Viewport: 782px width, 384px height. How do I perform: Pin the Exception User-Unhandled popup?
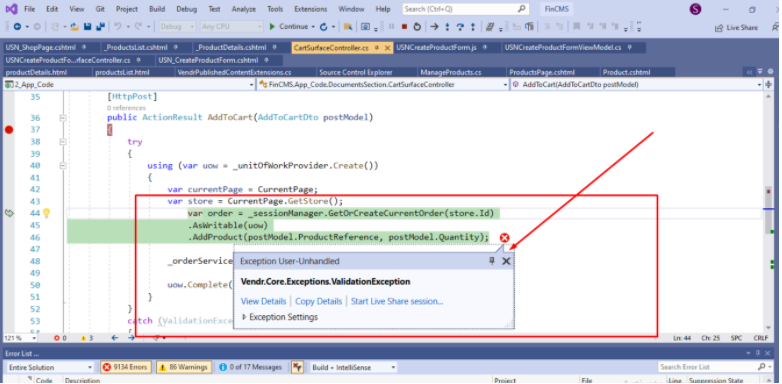click(x=492, y=261)
